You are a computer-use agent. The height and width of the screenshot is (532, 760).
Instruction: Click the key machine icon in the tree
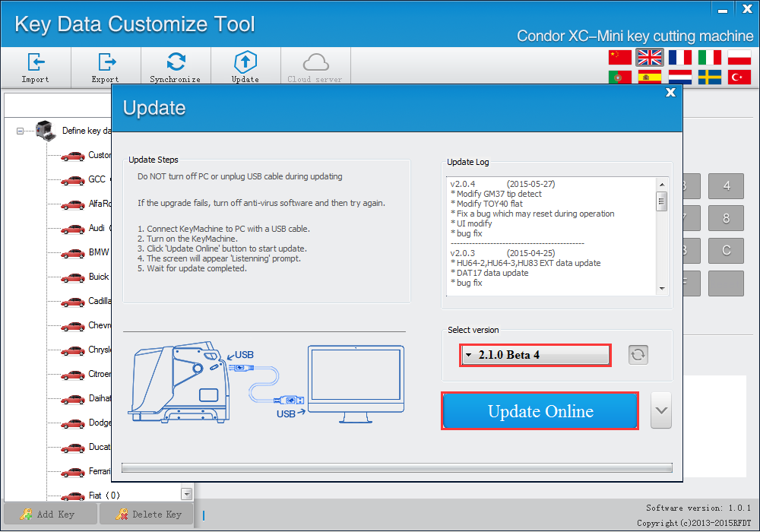tap(46, 130)
